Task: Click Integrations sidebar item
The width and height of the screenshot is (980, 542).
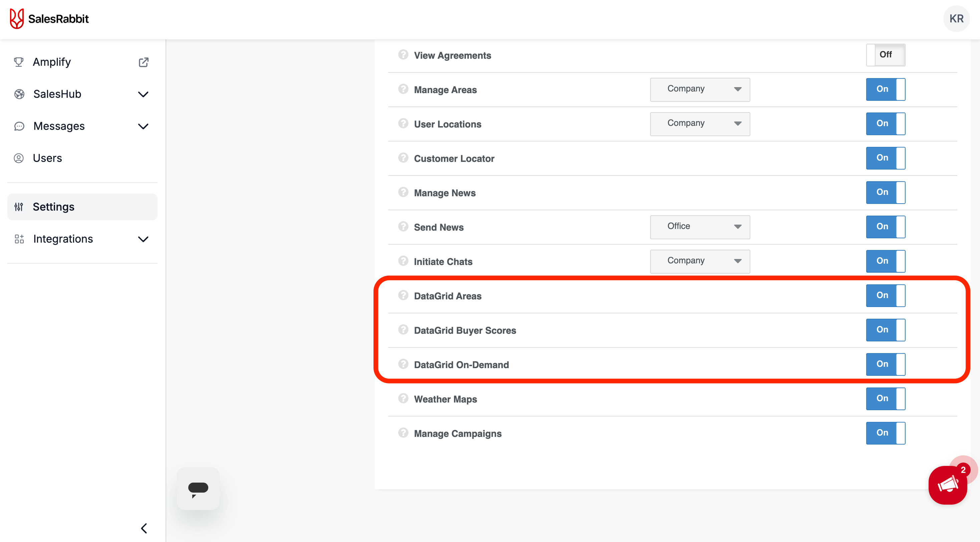Action: click(63, 239)
